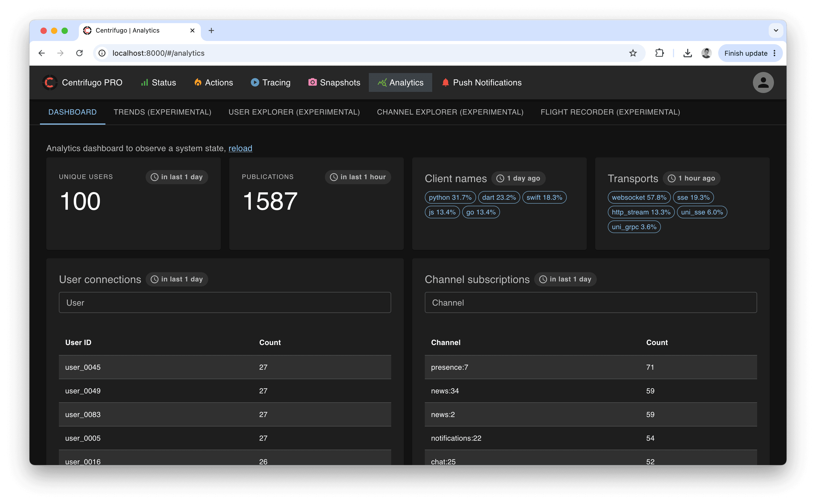
Task: Open the Status page
Action: (159, 82)
